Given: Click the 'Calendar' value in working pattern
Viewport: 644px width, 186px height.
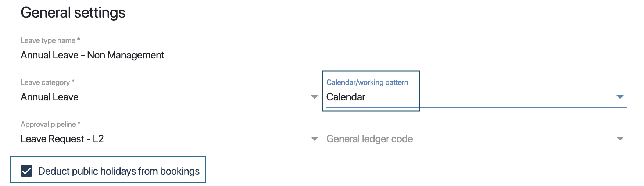Looking at the screenshot, I should [346, 97].
